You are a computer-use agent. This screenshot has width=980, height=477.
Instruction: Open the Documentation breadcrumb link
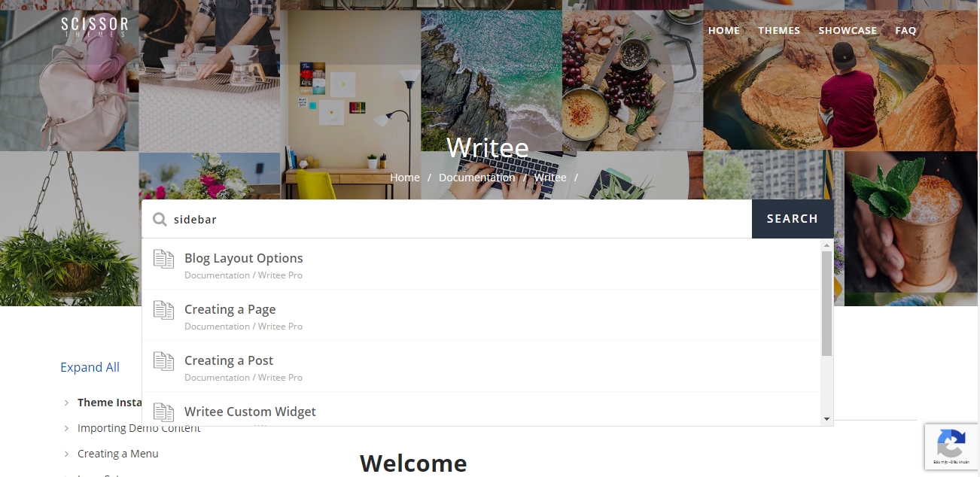(476, 178)
